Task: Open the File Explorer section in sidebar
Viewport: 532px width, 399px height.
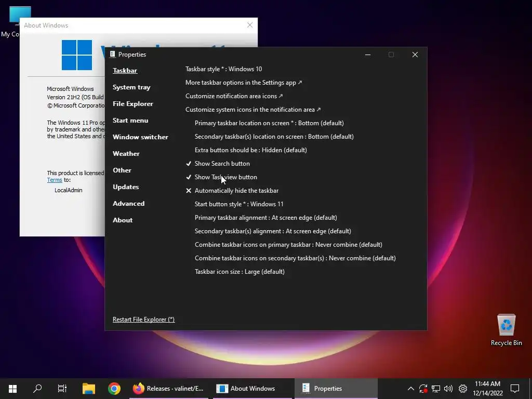Action: [x=132, y=104]
